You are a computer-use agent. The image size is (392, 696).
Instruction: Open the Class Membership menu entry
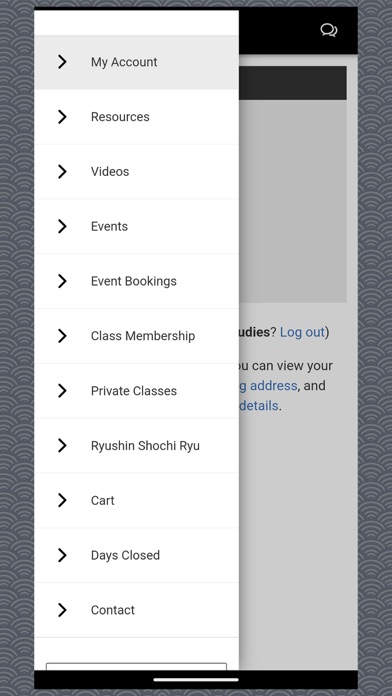(136, 336)
